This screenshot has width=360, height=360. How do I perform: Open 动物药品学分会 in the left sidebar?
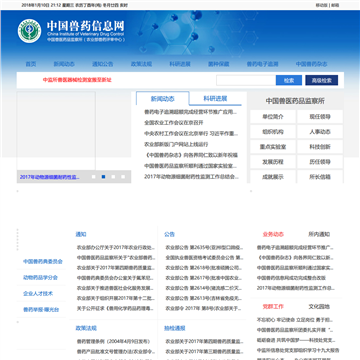[x=40, y=277]
